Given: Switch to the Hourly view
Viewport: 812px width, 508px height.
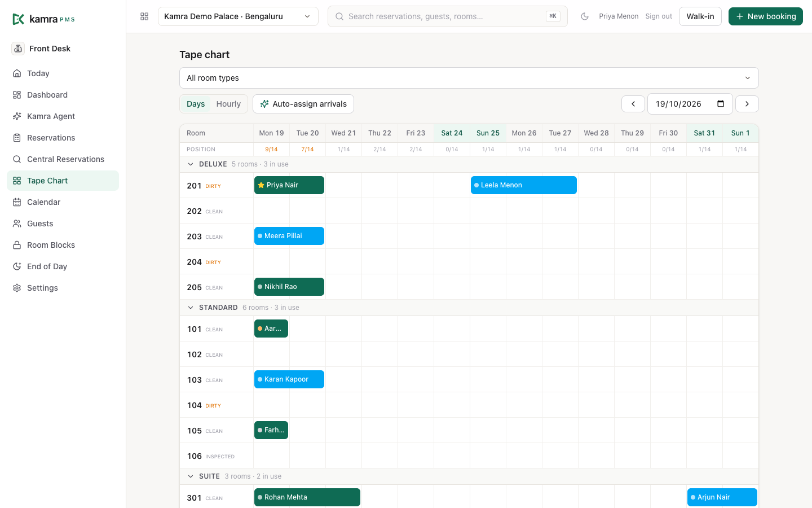Looking at the screenshot, I should [x=228, y=104].
